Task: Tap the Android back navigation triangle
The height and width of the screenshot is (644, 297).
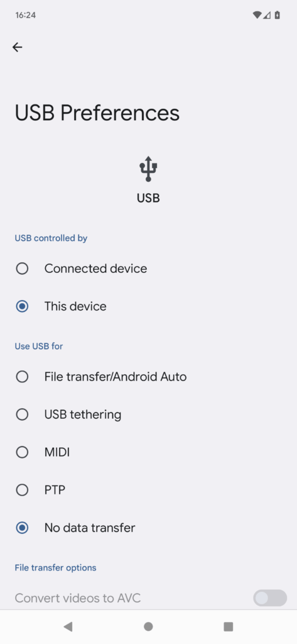Action: coord(68,626)
